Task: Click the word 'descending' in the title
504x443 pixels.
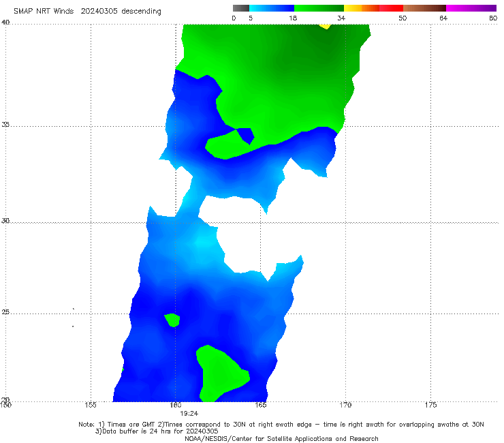Action: tap(141, 12)
